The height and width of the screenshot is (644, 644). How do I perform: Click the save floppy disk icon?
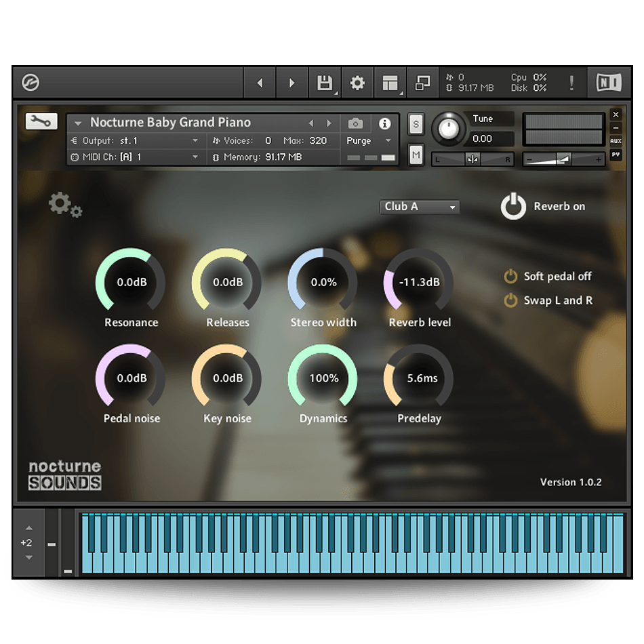pyautogui.click(x=325, y=83)
